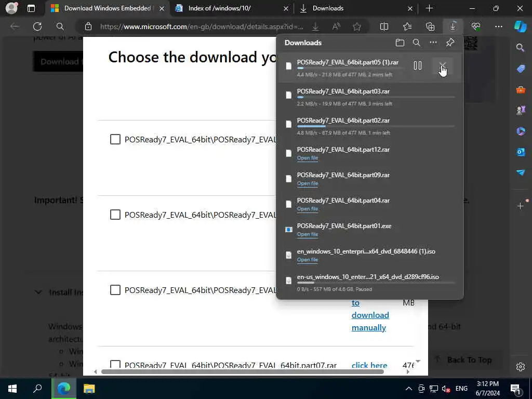Pause the part05 (1).rar download
Screen dimensions: 532x399
click(418, 65)
